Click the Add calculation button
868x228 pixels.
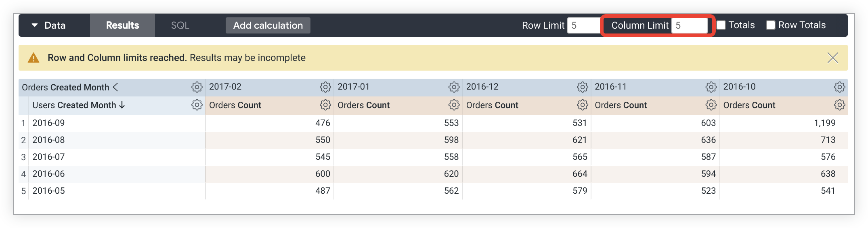268,25
